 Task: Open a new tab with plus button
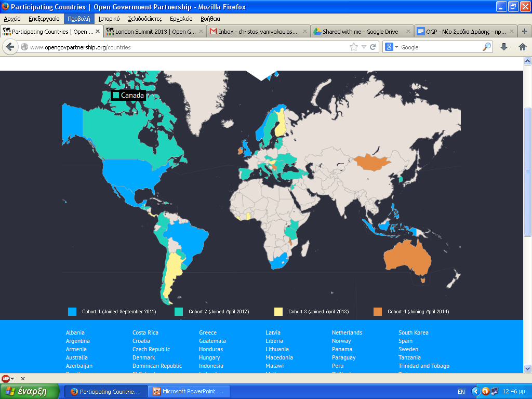click(525, 31)
